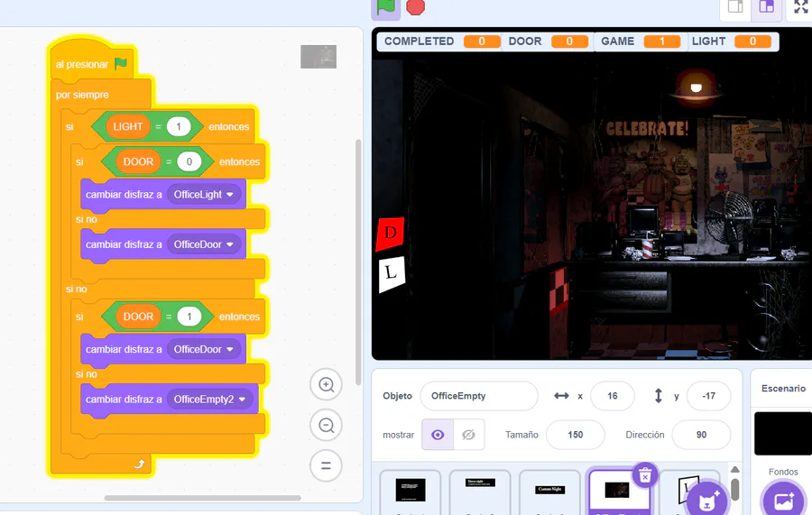Click the COMPLETED variable monitor
This screenshot has height=515, width=812.
(x=439, y=41)
